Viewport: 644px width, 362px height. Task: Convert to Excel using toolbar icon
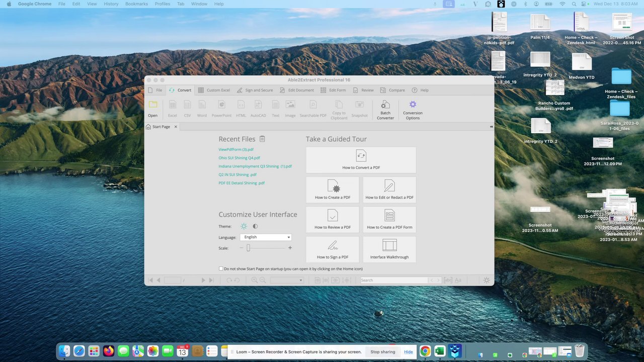[x=173, y=109]
